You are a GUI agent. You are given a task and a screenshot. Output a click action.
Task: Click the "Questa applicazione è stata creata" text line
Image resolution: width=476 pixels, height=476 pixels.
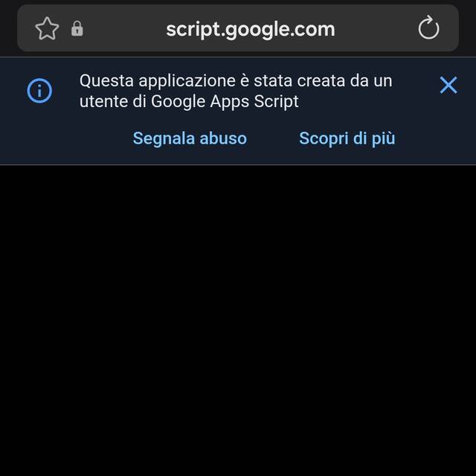(x=236, y=80)
